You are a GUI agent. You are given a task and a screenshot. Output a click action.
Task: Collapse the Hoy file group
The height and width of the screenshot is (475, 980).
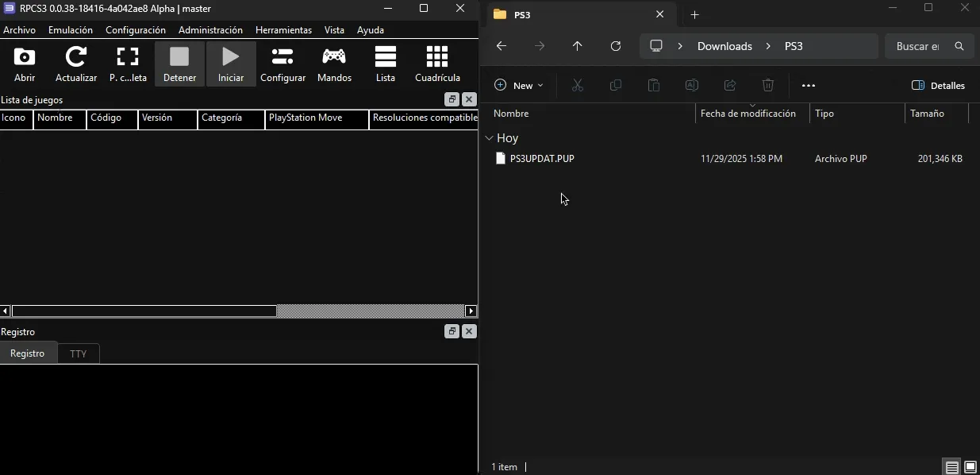[x=489, y=138]
